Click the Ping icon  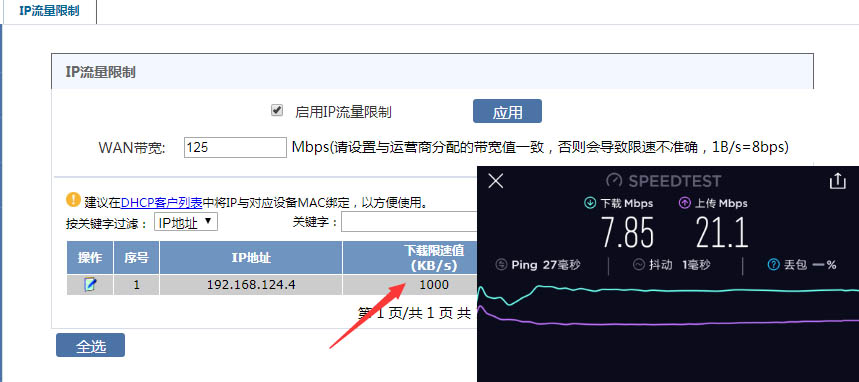tap(501, 265)
